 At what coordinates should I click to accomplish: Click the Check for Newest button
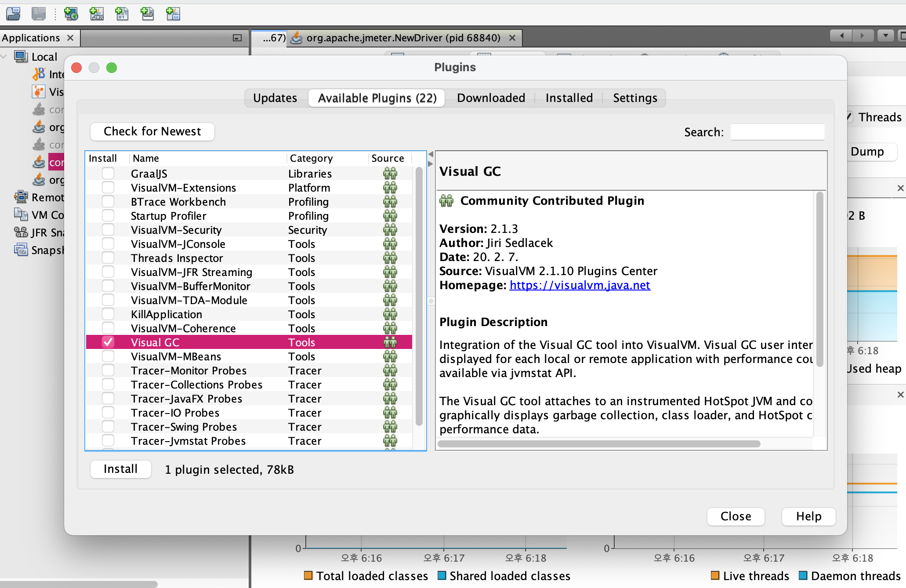[152, 131]
